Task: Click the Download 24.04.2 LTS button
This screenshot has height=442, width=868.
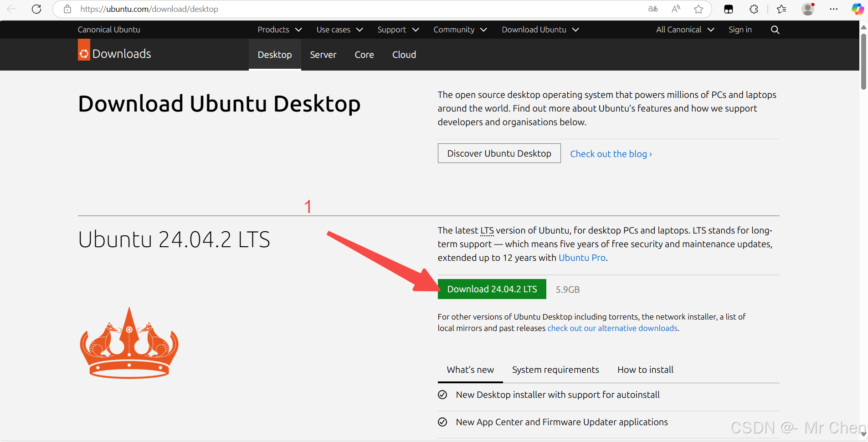Action: (492, 289)
